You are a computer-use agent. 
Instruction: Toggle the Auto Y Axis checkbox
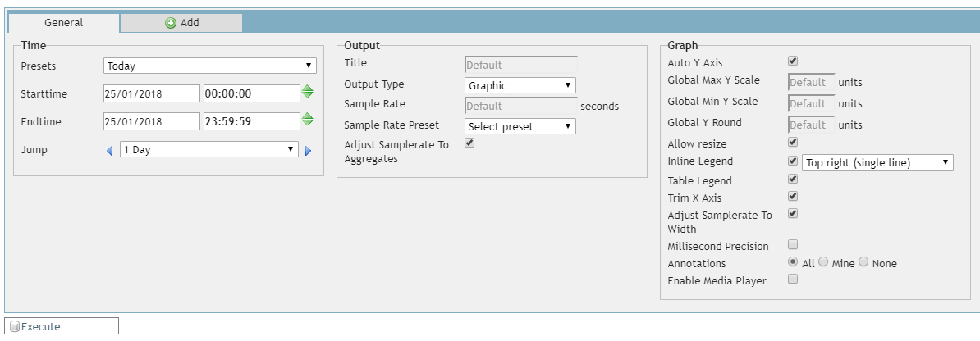(x=793, y=61)
